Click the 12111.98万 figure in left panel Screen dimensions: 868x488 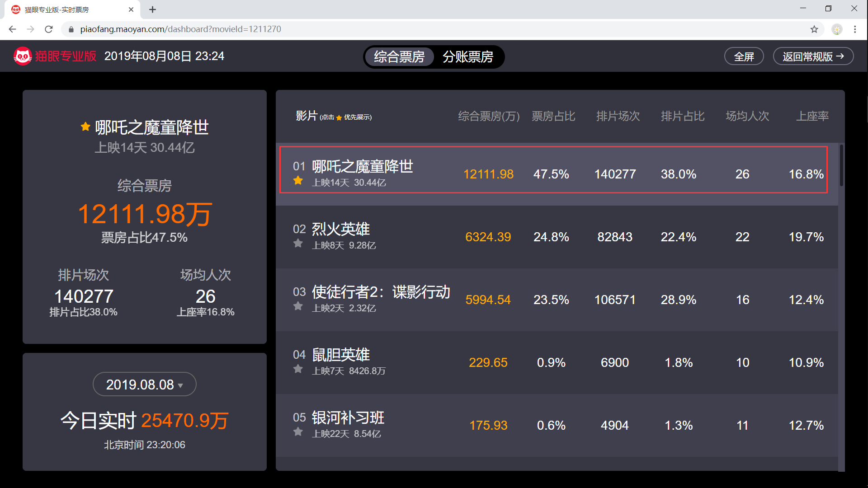point(145,214)
